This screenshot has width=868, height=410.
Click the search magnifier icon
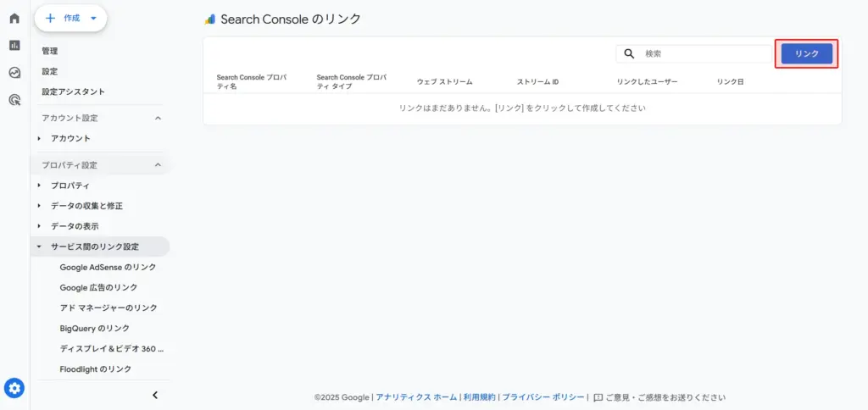tap(630, 53)
